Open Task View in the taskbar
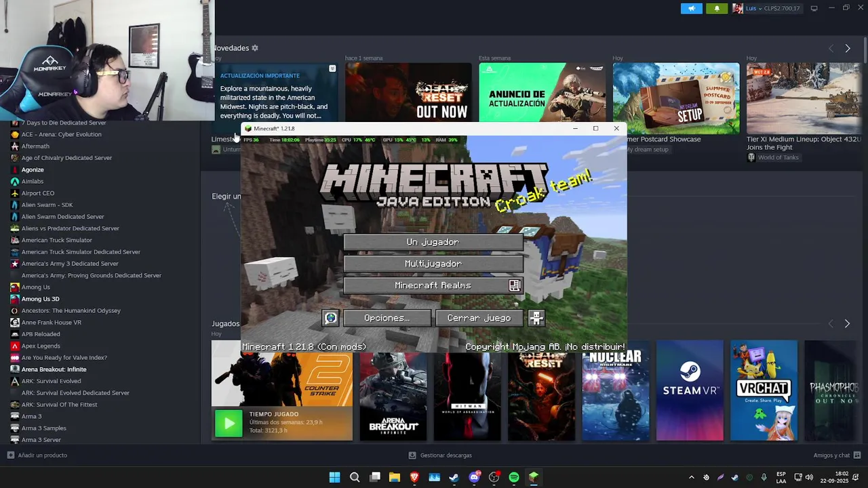 click(x=374, y=477)
